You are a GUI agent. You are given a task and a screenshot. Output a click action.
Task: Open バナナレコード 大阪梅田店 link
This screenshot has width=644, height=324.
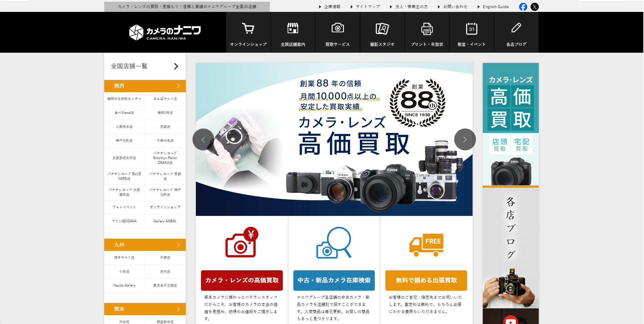point(124,192)
